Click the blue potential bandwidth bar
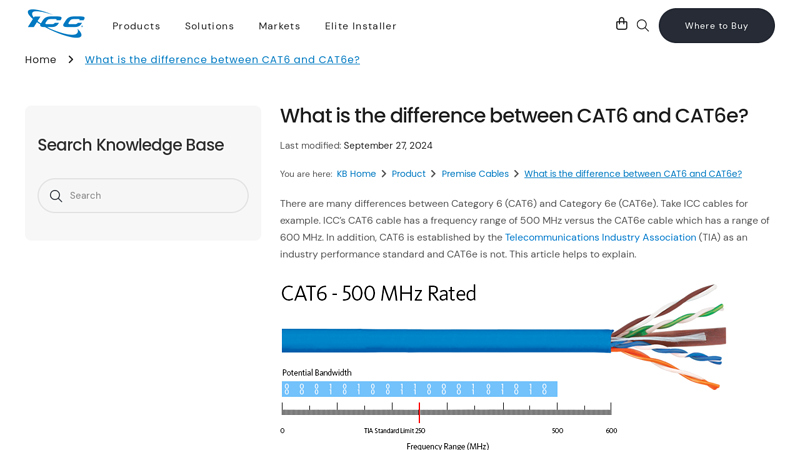This screenshot has width=800, height=450. pyautogui.click(x=419, y=389)
